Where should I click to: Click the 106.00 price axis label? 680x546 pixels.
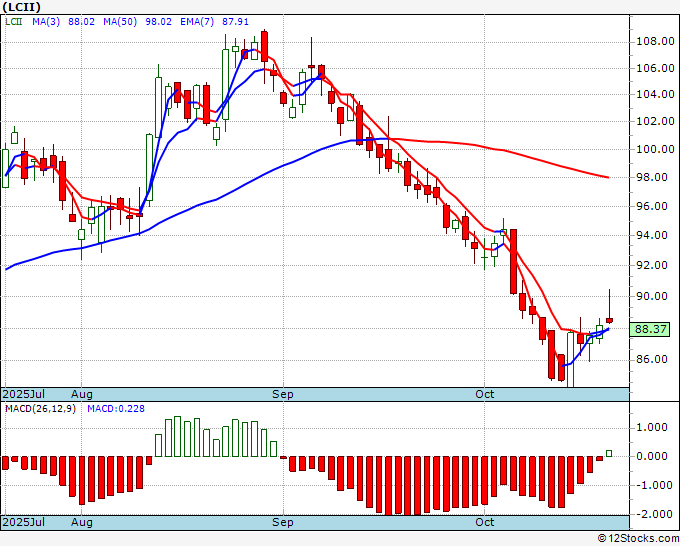(655, 68)
